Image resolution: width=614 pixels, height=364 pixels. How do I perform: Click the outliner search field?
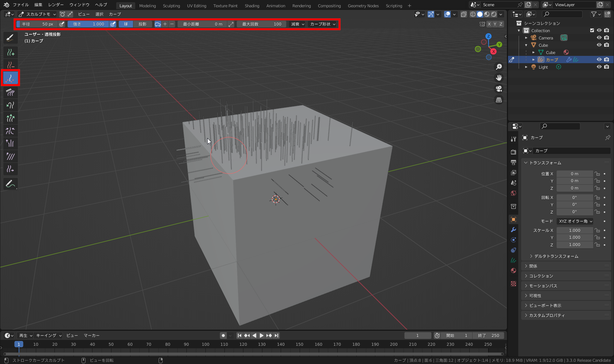(562, 14)
